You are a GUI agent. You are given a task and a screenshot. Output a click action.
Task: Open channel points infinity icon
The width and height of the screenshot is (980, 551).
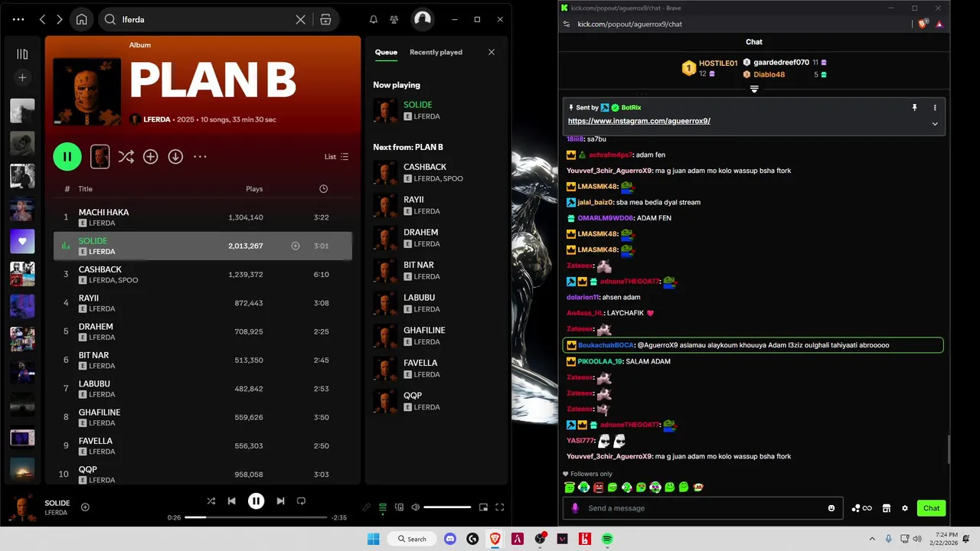pos(862,508)
